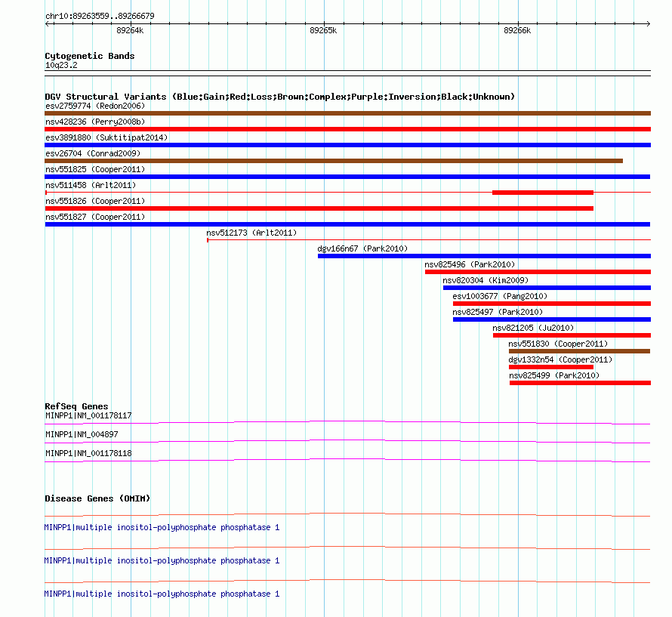Image resolution: width=672 pixels, height=617 pixels.
Task: Click the first nsv551825 (Cooper2011) label
Action: click(x=95, y=169)
